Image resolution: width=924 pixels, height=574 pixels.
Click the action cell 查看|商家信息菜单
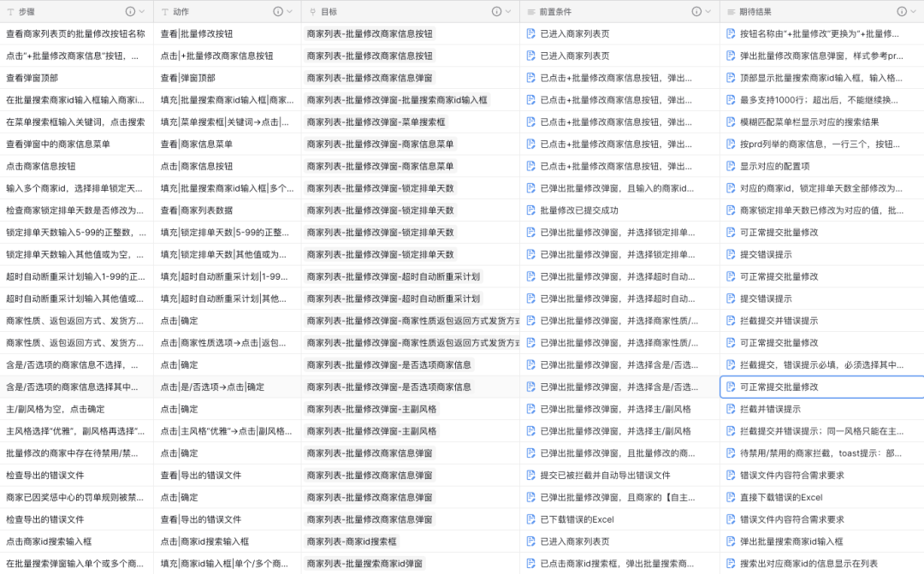tap(228, 145)
